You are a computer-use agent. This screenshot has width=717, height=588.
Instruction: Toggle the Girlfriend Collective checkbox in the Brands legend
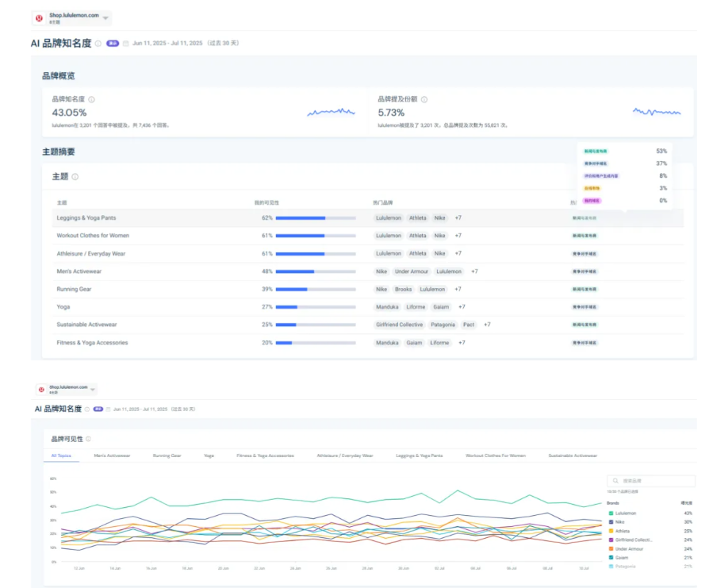click(x=611, y=540)
